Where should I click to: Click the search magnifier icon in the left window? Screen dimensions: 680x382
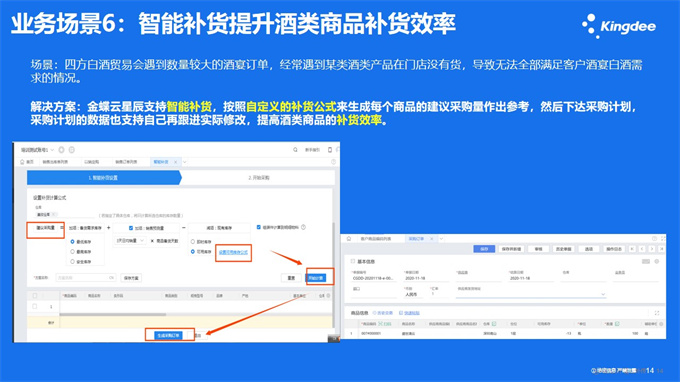[295, 150]
